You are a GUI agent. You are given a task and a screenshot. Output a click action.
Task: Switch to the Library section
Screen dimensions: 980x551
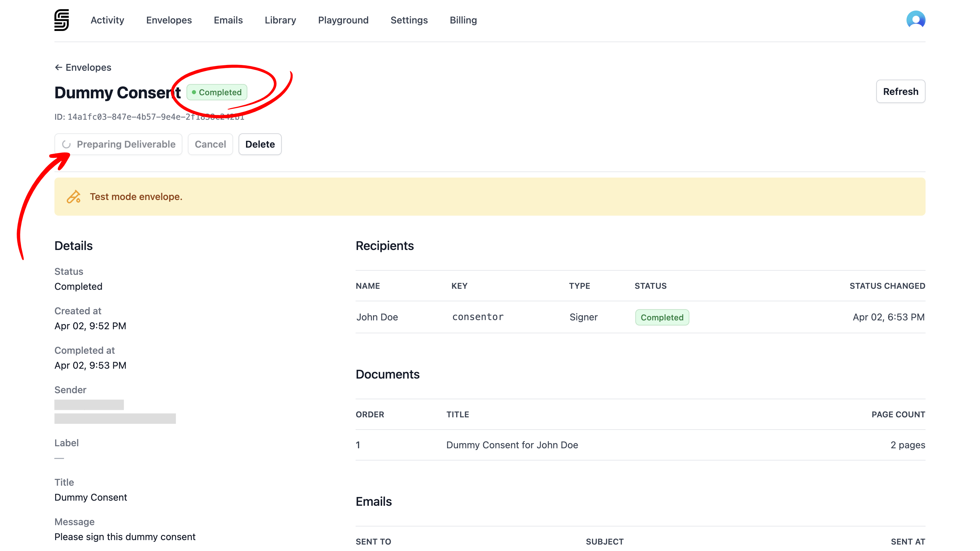[280, 20]
